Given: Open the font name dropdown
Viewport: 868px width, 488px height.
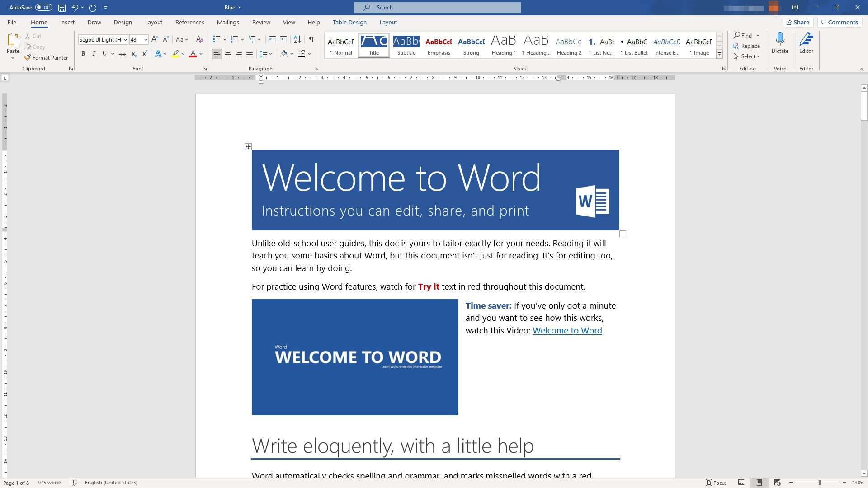Looking at the screenshot, I should click(125, 40).
